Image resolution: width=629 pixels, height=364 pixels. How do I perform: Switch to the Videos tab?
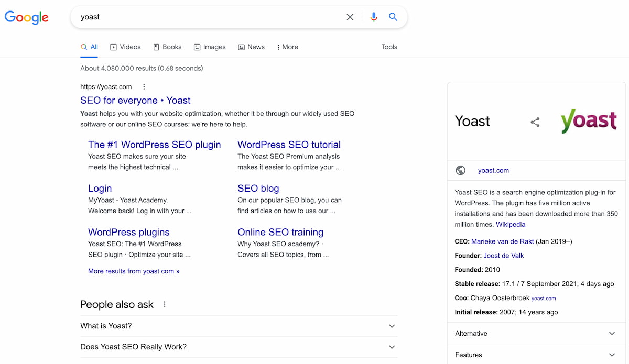(125, 47)
